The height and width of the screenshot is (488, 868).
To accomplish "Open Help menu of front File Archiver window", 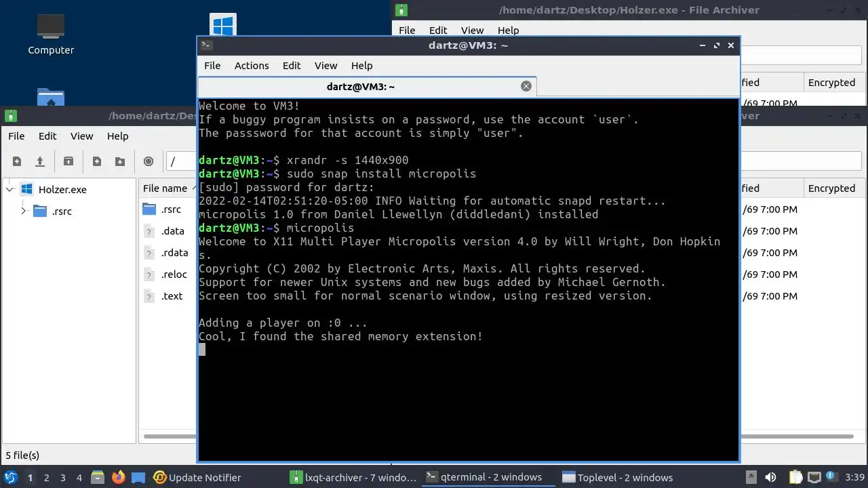I will click(117, 136).
